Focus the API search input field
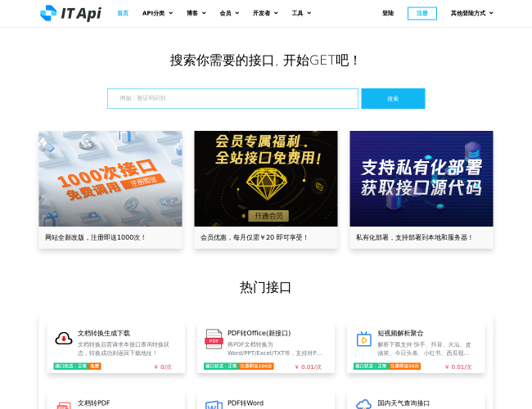Screen dimensions: 532x409 (232, 98)
